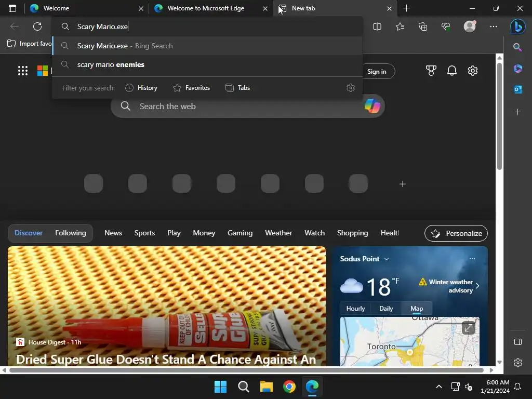Open the tab actions menu icon
532x399 pixels.
tap(12, 8)
